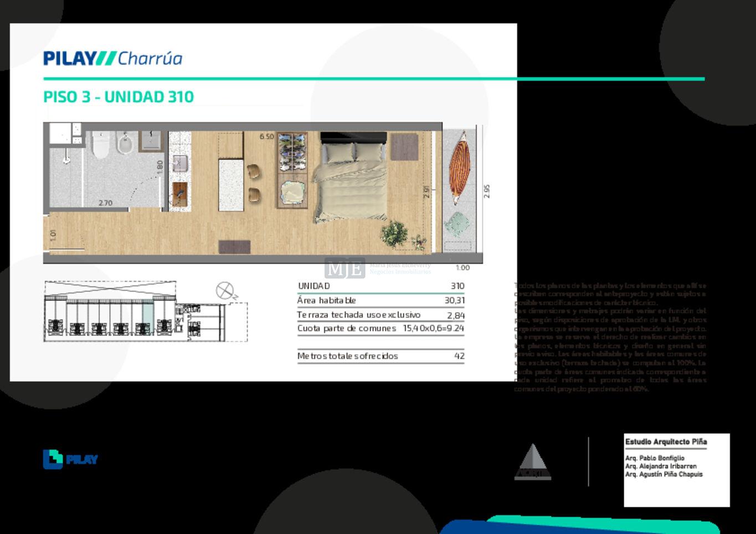Click the "2.91" room width label
Screen dimensions: 756x534
(x=426, y=192)
